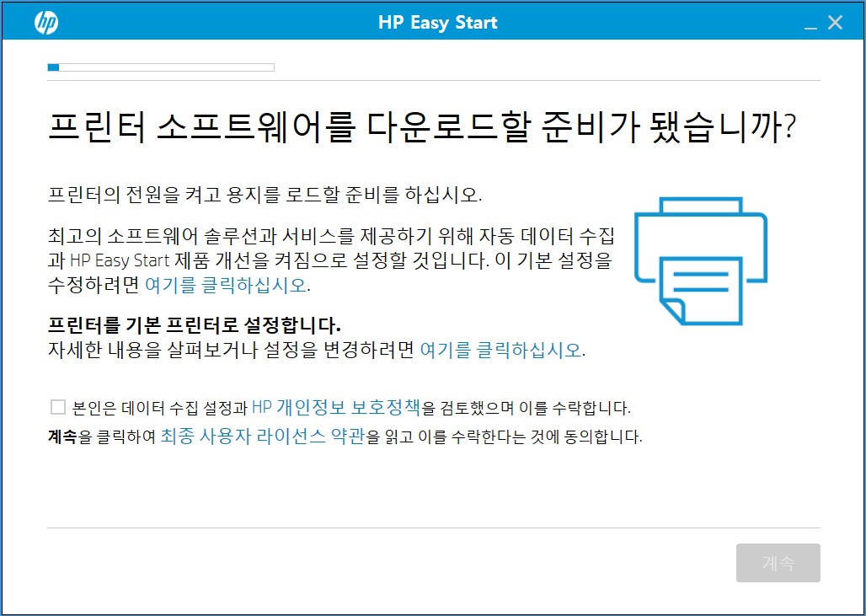The width and height of the screenshot is (866, 616).
Task: Click the bold text '프린터를 기본 프린터로 설정합니다.'
Action: click(x=195, y=324)
